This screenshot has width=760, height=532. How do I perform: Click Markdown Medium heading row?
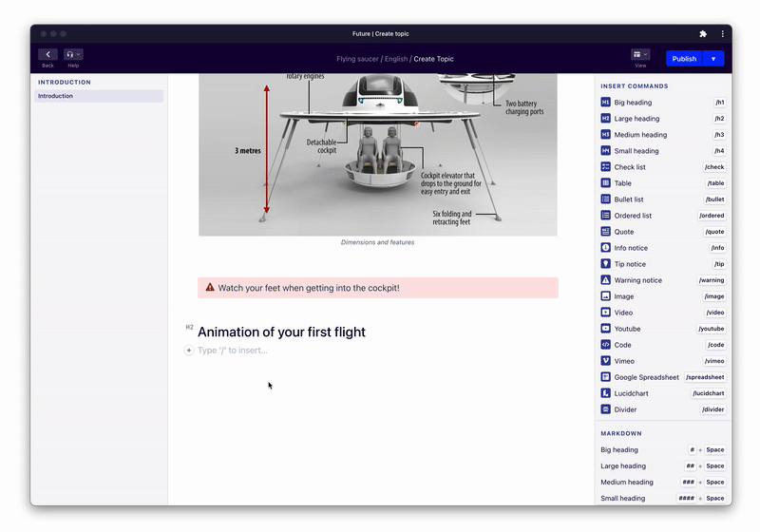[663, 482]
